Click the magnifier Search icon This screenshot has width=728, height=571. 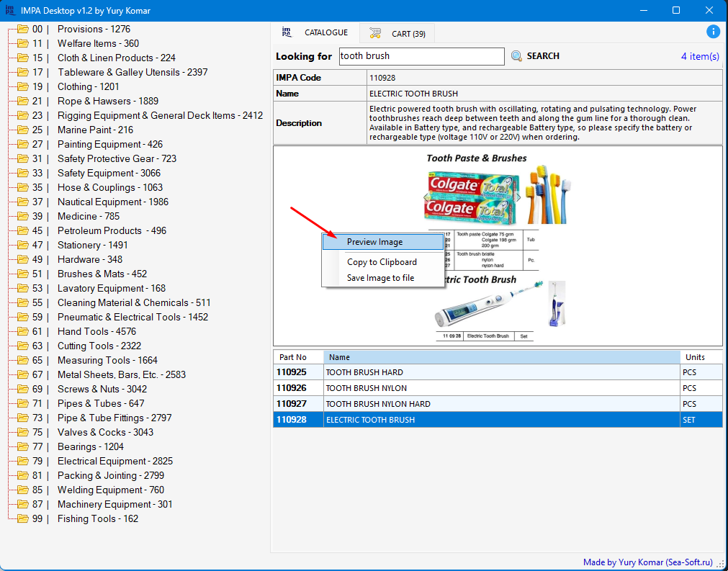(x=516, y=56)
